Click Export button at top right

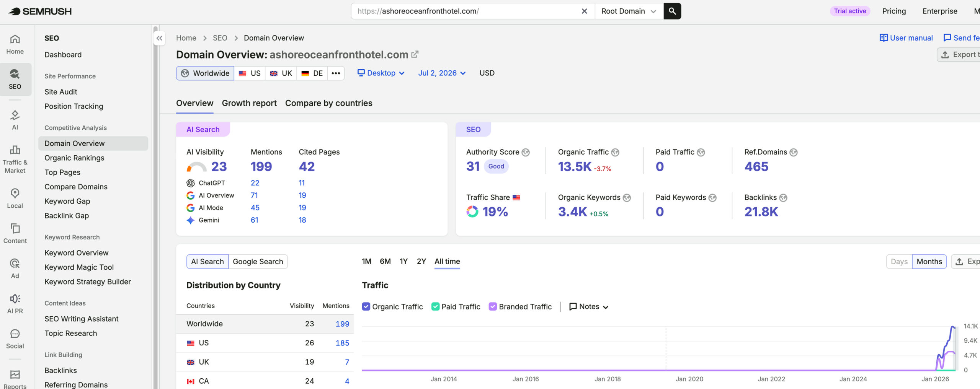pos(959,55)
